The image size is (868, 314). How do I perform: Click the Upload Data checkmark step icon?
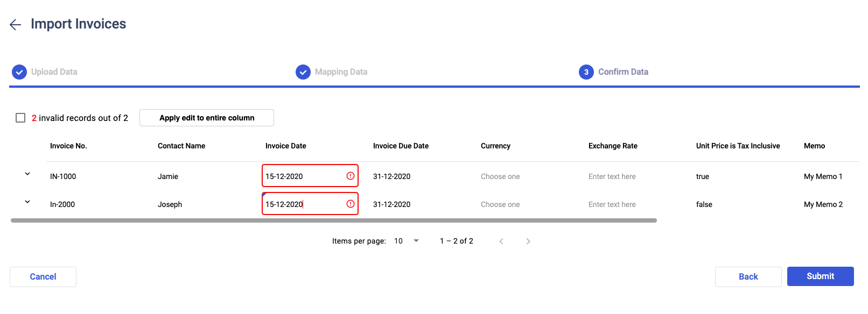pyautogui.click(x=19, y=72)
